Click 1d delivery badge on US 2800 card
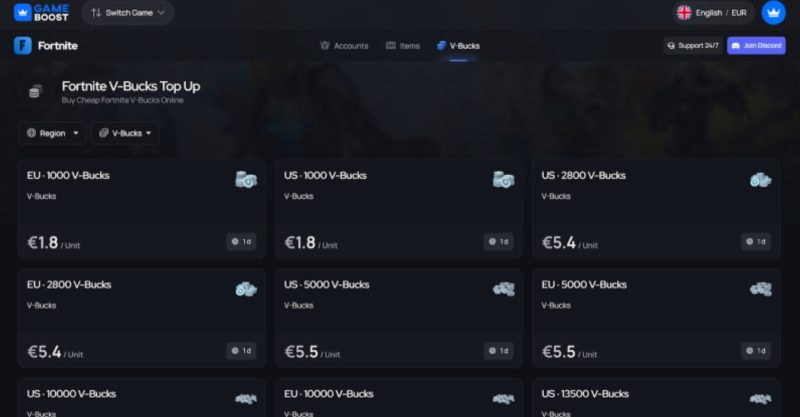The width and height of the screenshot is (800, 417). 756,241
